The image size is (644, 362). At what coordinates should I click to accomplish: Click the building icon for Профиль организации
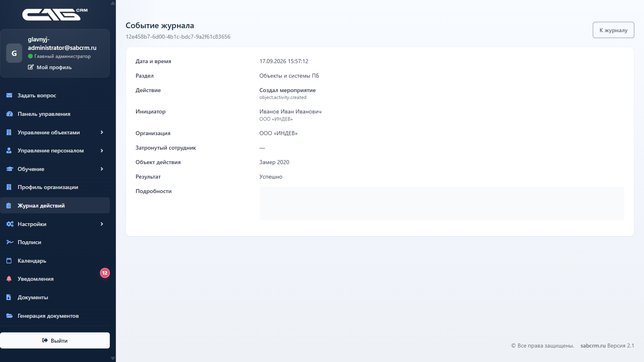[x=9, y=187]
